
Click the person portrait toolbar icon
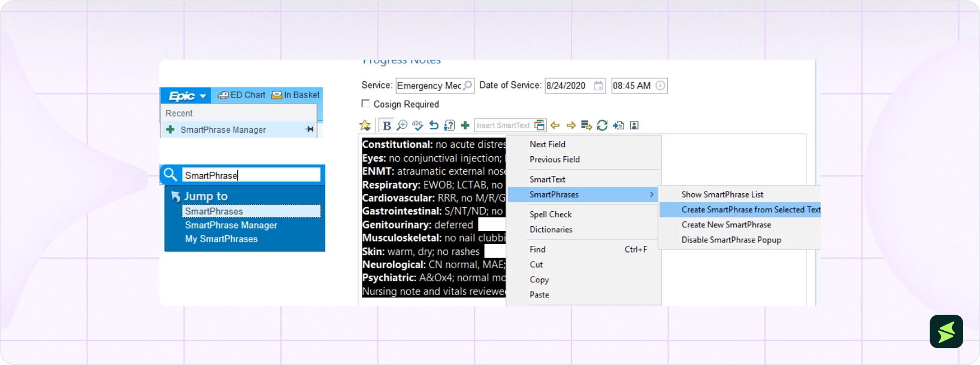tap(634, 125)
